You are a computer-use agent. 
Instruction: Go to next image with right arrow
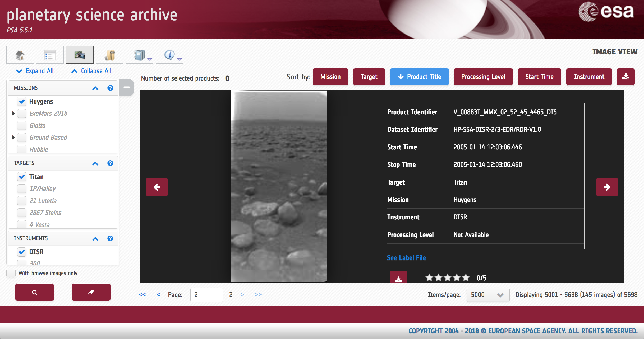pos(607,187)
